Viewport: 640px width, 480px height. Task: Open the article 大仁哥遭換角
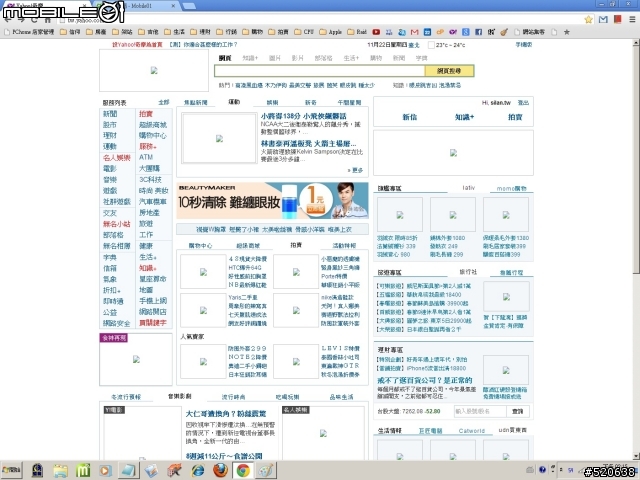(226, 413)
